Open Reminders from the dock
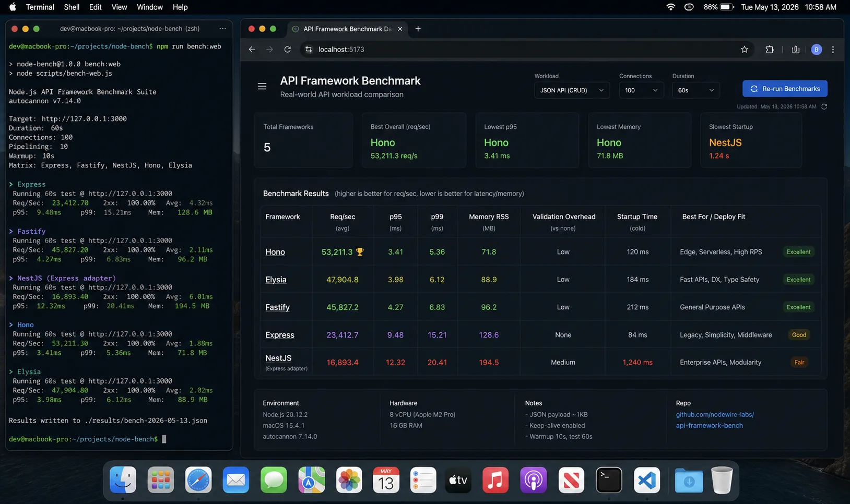Screen dimensions: 850x504 point(423,479)
